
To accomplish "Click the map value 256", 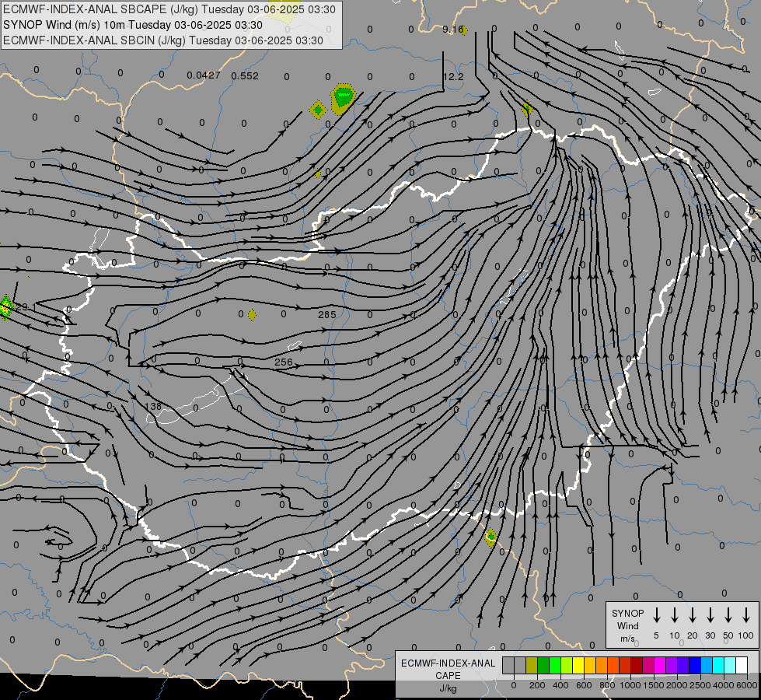I will (x=284, y=362).
